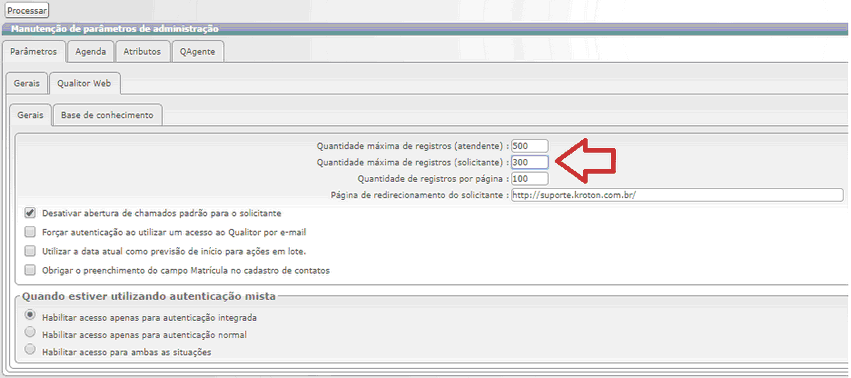
Task: Switch to the Agenda tab
Action: pyautogui.click(x=91, y=52)
